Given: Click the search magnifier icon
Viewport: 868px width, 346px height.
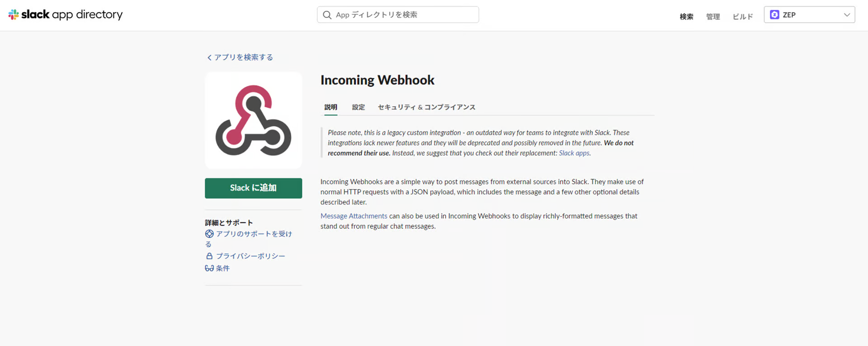Looking at the screenshot, I should coord(327,15).
